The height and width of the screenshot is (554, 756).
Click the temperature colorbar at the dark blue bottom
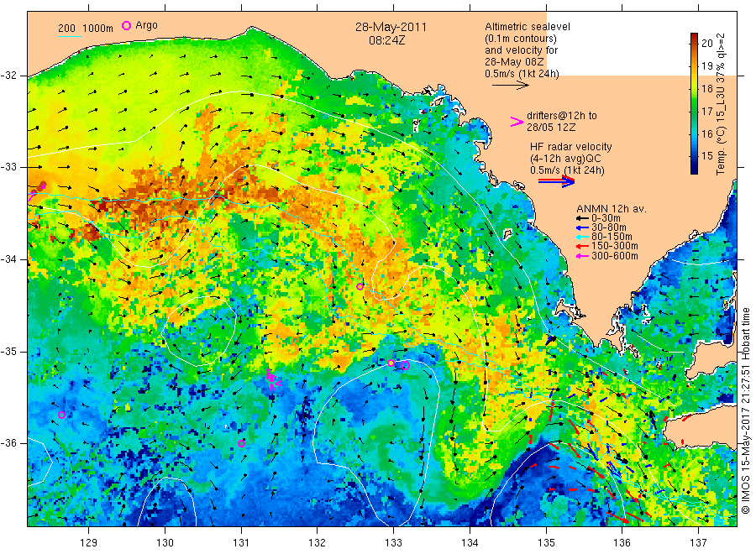694,169
